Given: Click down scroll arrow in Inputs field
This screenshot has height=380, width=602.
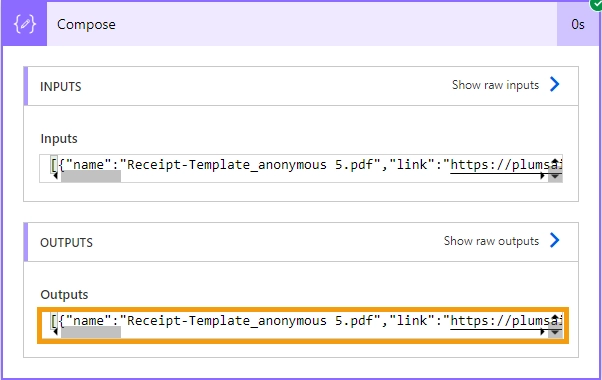Looking at the screenshot, I should (555, 177).
